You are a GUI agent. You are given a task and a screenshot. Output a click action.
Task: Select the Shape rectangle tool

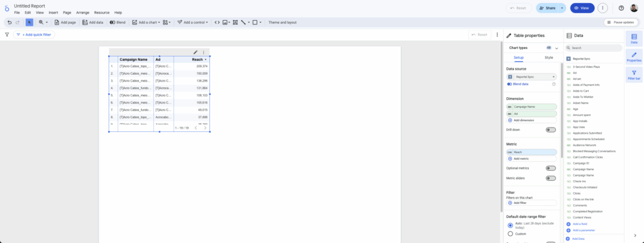255,23
